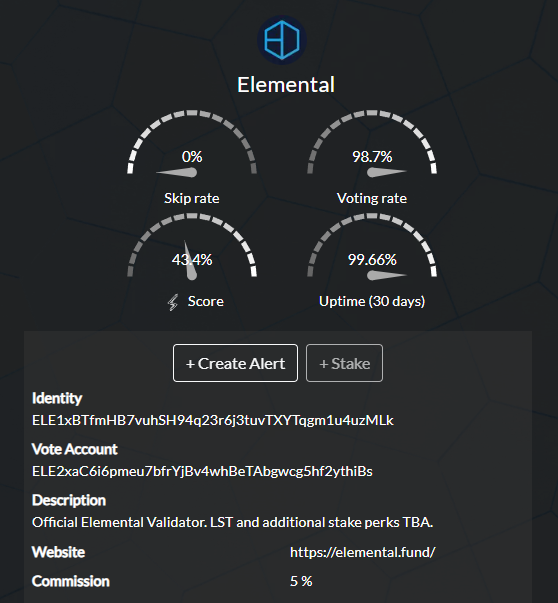
Task: Click the Uptime (30 days) gauge
Action: point(372,247)
